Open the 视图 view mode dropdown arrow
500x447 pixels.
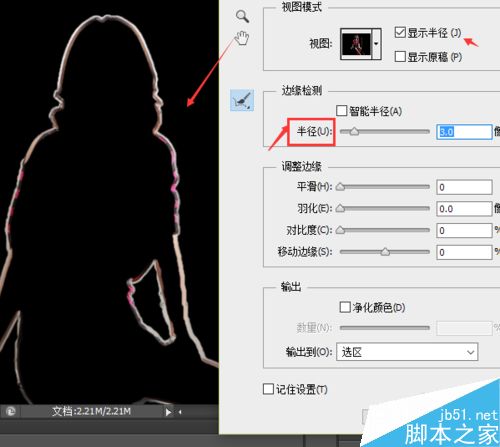(x=376, y=44)
